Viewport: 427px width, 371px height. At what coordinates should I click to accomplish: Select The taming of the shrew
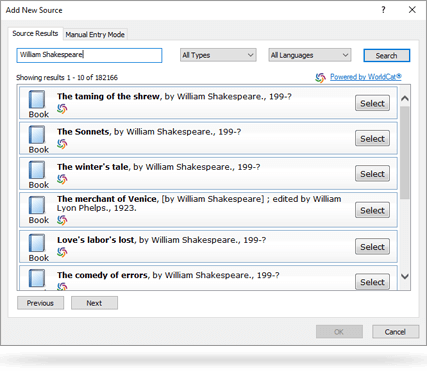tap(372, 103)
